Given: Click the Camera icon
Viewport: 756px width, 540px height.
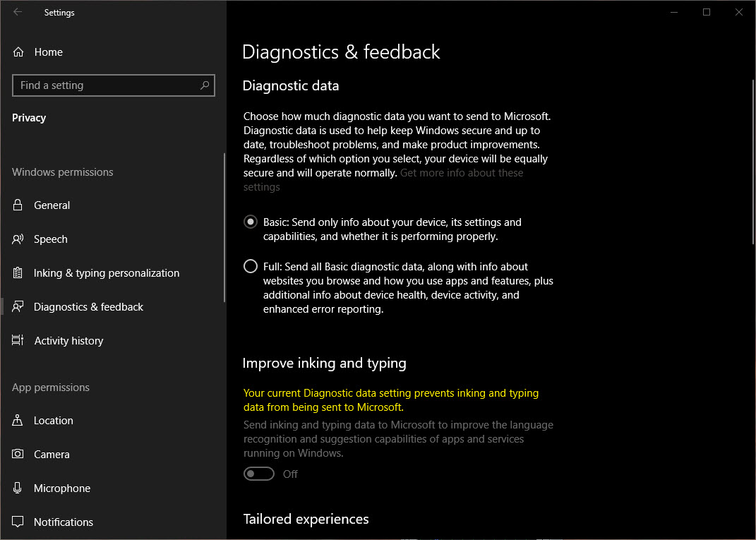Looking at the screenshot, I should coord(18,455).
